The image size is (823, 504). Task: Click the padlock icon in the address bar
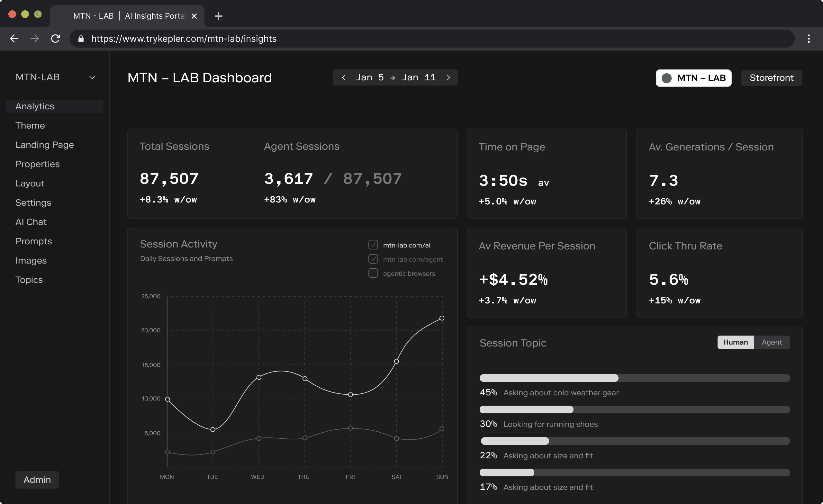pyautogui.click(x=81, y=39)
